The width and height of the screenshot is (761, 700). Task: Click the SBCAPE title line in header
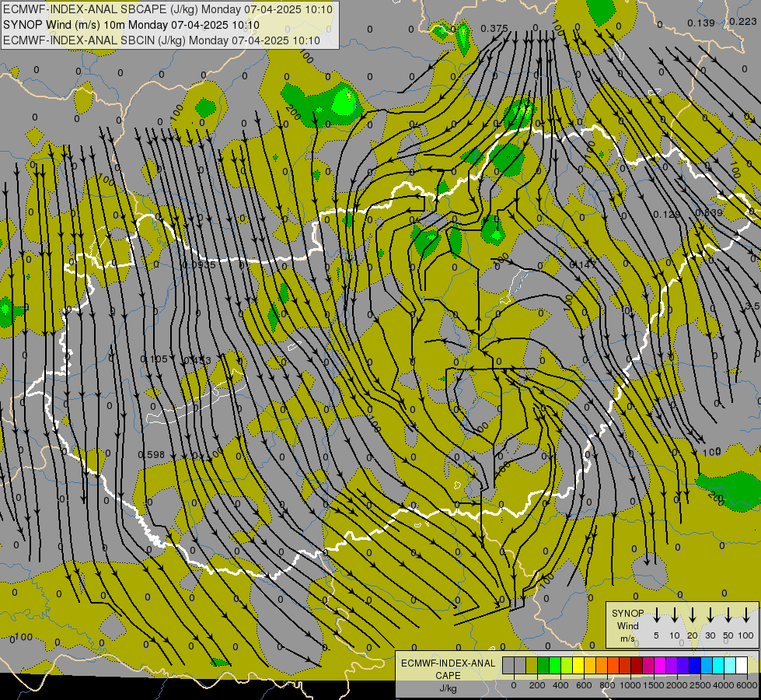pyautogui.click(x=168, y=9)
